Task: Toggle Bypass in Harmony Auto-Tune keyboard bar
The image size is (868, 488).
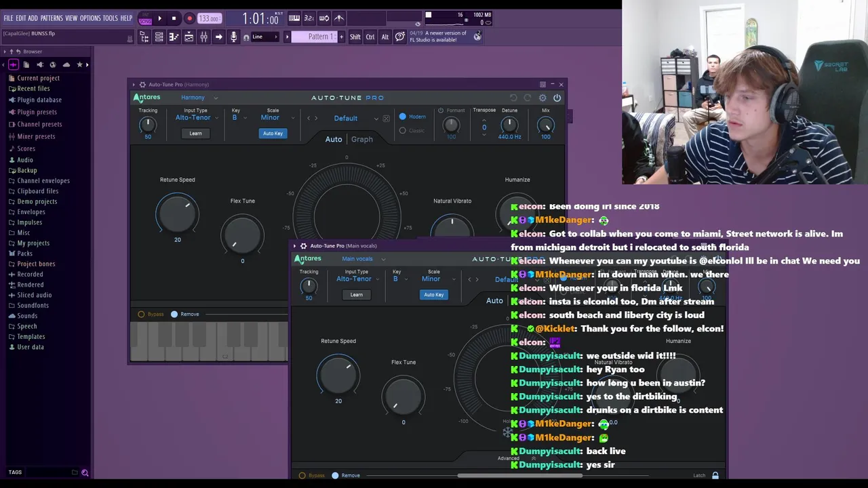Action: 142,314
